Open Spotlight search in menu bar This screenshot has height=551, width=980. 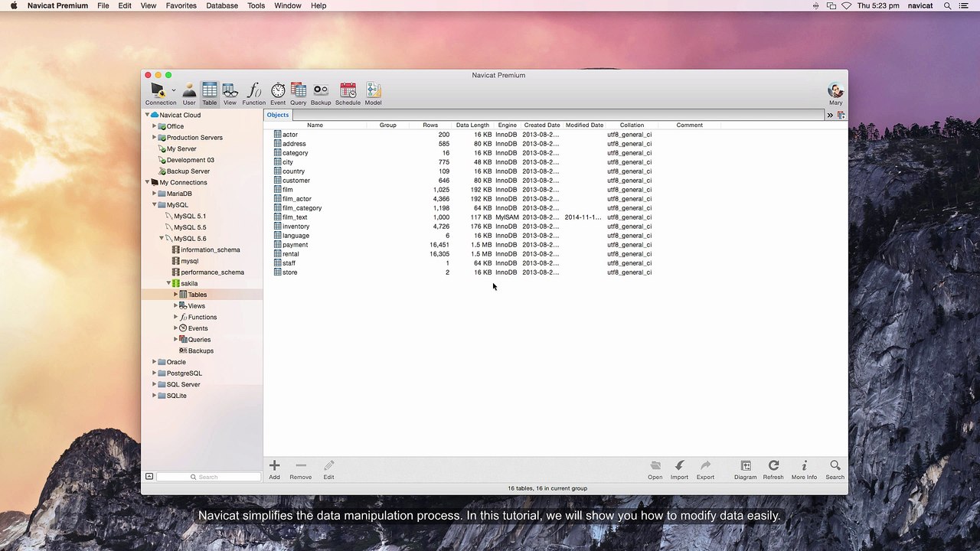[x=948, y=5]
